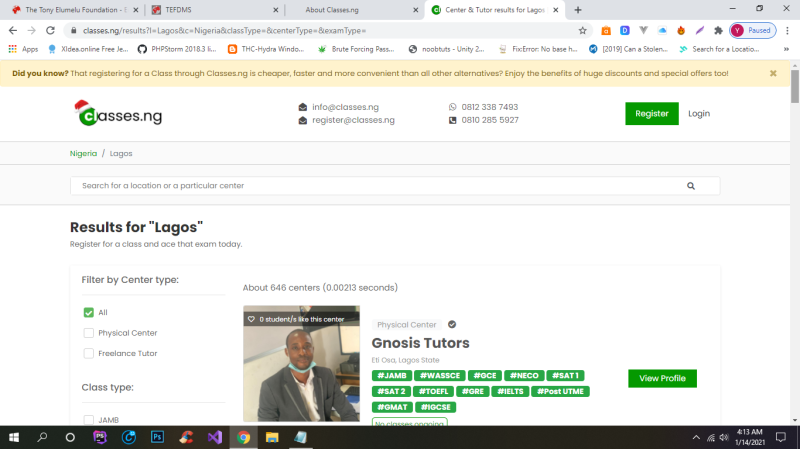Show hidden system tray icons
Image resolution: width=800 pixels, height=449 pixels.
point(696,437)
